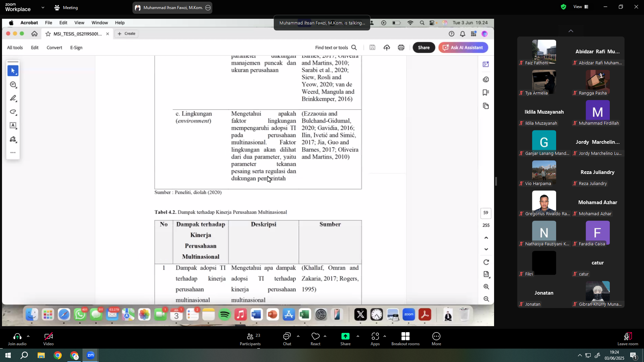Open Chrome from Windows taskbar
The image size is (644, 362).
[58, 355]
